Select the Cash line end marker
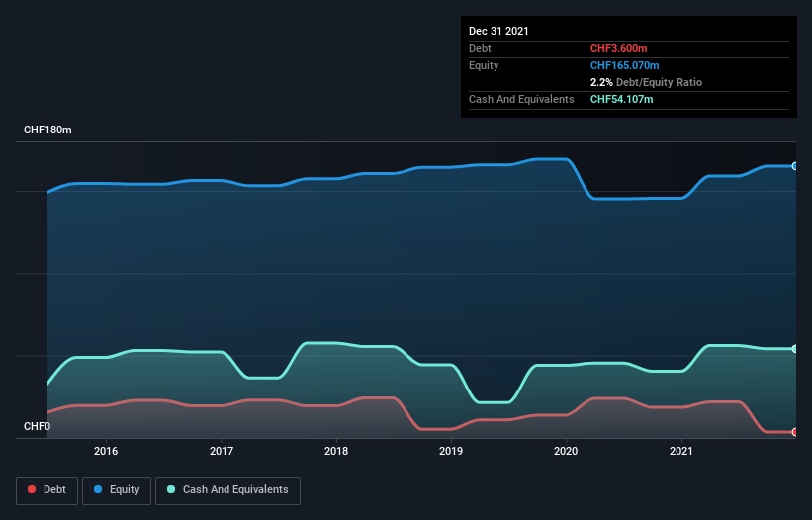The width and height of the screenshot is (812, 520). (795, 349)
